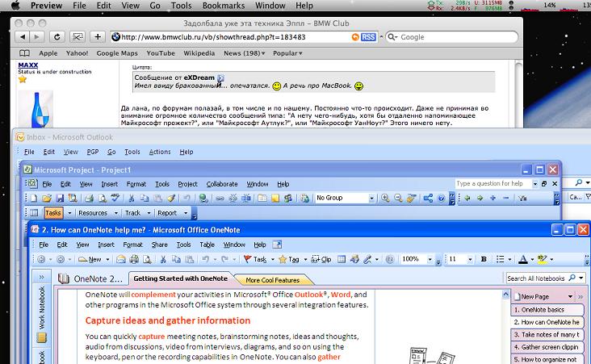This screenshot has height=364, width=591.
Task: Save the project with the floppy disk icon
Action: coord(60,199)
